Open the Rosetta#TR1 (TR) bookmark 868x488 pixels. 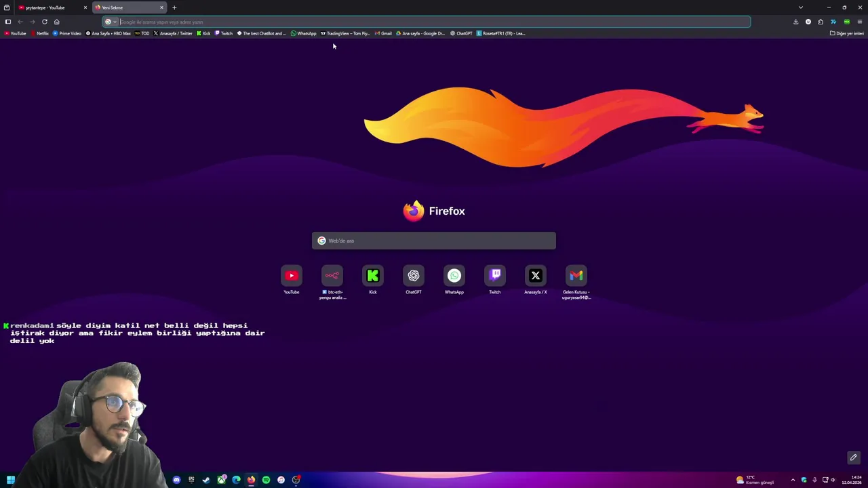(x=501, y=33)
